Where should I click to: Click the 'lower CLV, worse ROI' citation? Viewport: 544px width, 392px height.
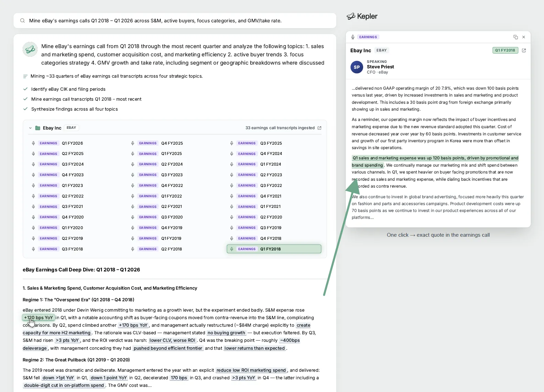pyautogui.click(x=172, y=340)
